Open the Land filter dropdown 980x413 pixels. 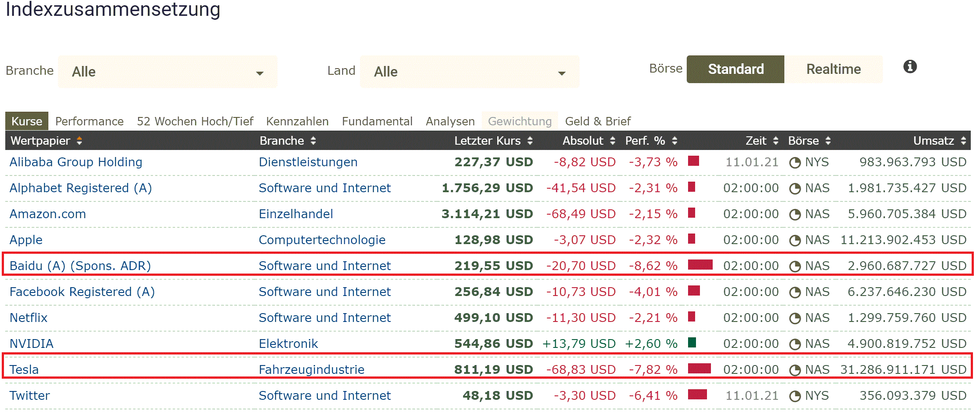469,72
